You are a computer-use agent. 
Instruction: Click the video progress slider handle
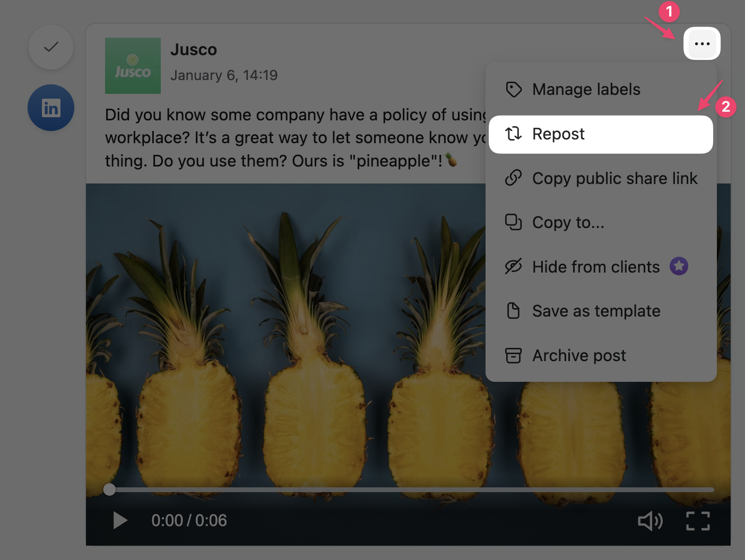pyautogui.click(x=109, y=489)
